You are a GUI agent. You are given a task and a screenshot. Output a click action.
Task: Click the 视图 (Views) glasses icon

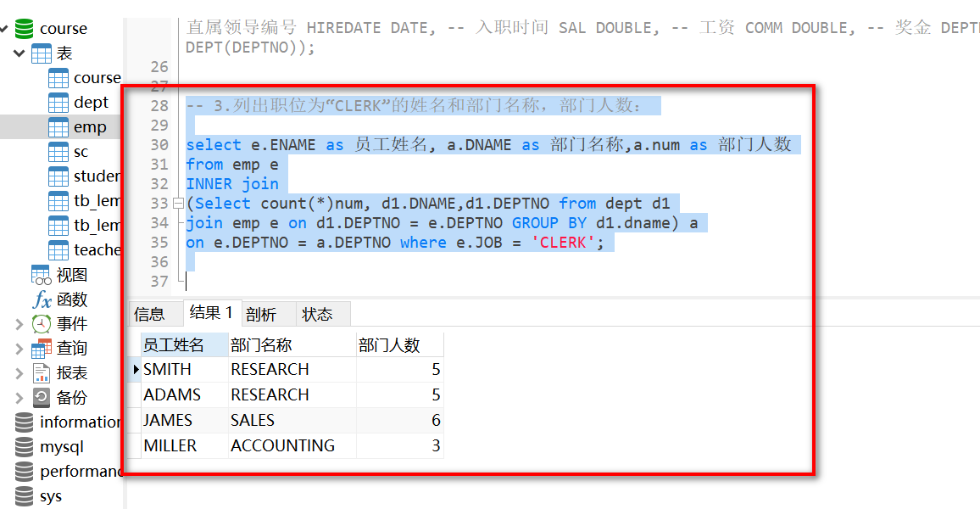point(42,275)
